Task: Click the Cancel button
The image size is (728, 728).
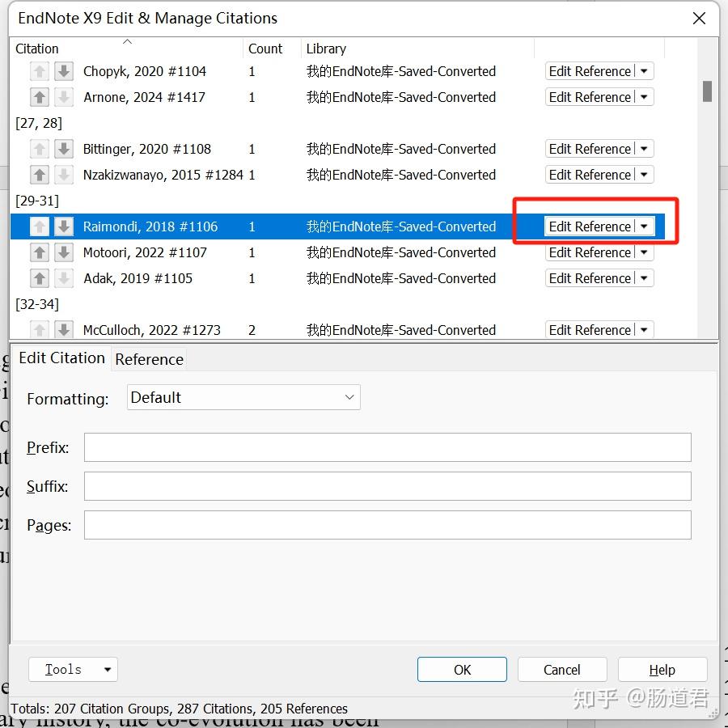Action: tap(562, 670)
